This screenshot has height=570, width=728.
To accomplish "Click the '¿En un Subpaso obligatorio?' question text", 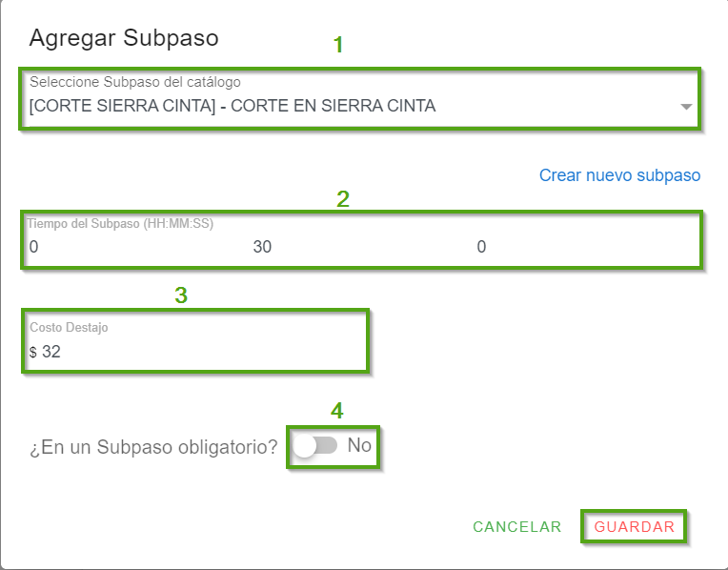I will pyautogui.click(x=153, y=446).
